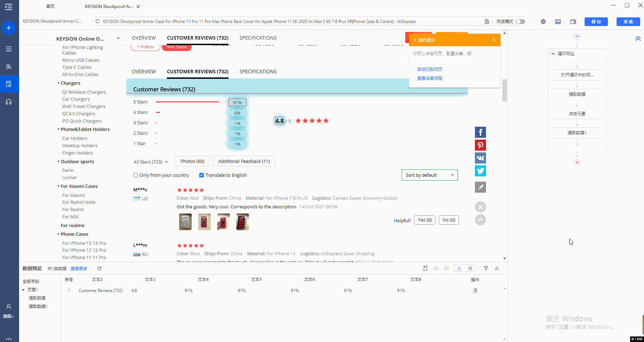Image resolution: width=644 pixels, height=342 pixels.
Task: Select lower CUSTOMER REVIEWS (732) tab
Action: click(x=198, y=72)
